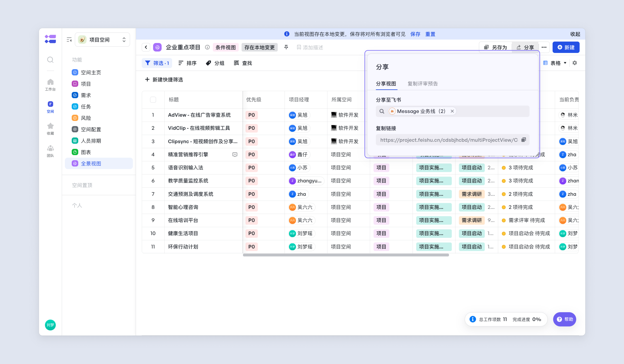Screen dimensions: 624x364
Task: Click the 存在本地变更 tag
Action: (x=260, y=47)
